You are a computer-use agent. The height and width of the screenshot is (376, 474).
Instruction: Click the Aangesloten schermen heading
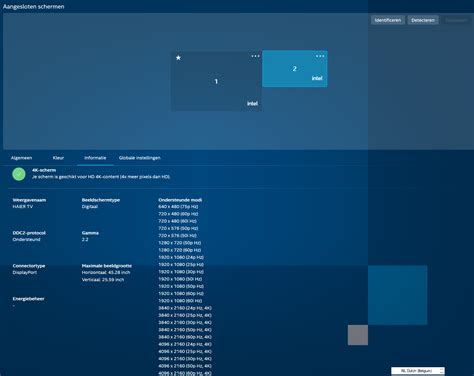tap(33, 6)
